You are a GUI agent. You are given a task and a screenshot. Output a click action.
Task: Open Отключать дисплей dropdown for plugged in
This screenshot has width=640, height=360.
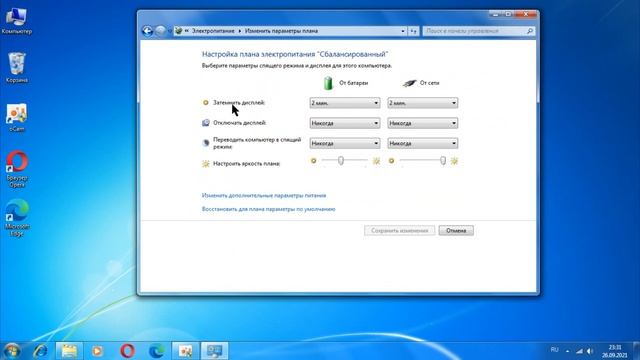click(422, 123)
